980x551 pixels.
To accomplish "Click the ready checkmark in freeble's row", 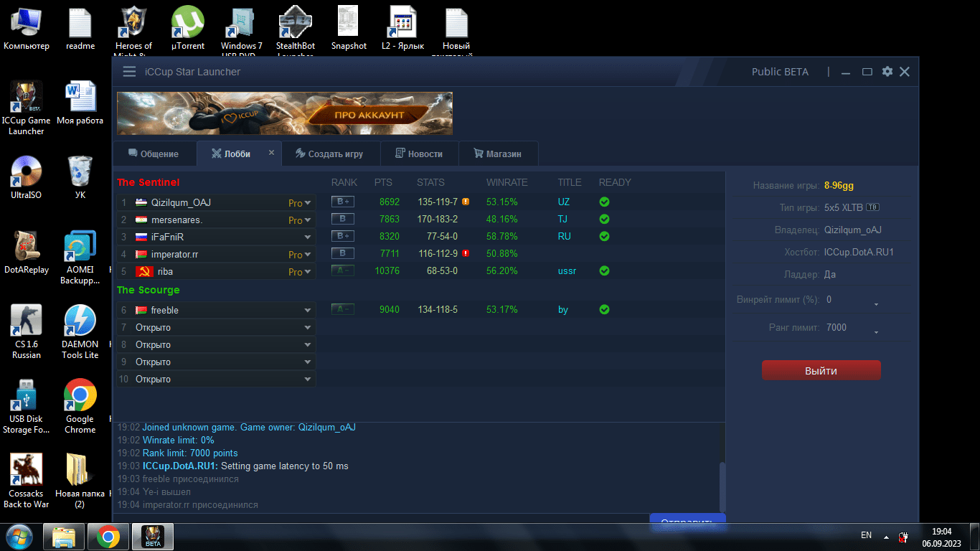I will (x=604, y=310).
